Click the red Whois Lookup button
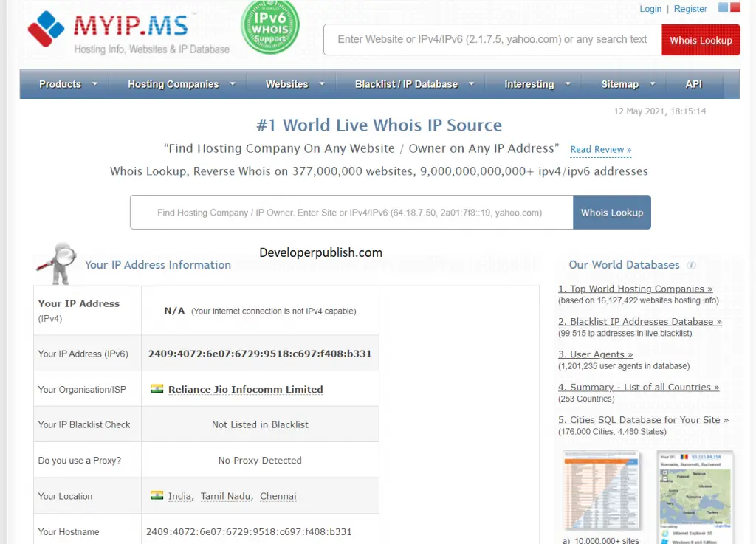This screenshot has height=544, width=756. [701, 40]
